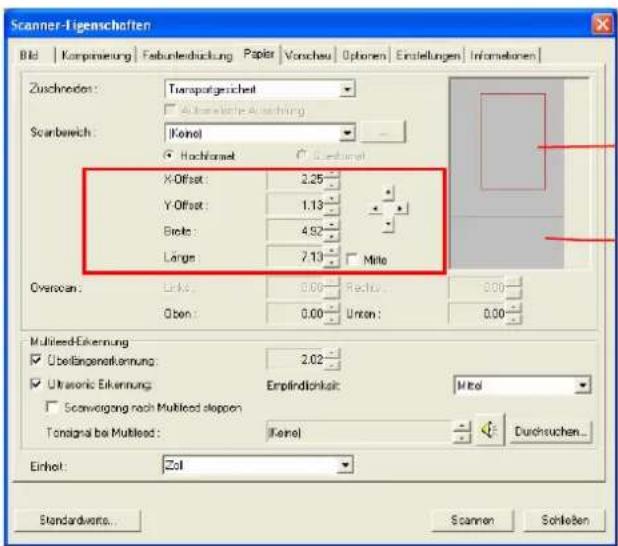Select the Hochformat radio button
The height and width of the screenshot is (546, 618).
(169, 155)
